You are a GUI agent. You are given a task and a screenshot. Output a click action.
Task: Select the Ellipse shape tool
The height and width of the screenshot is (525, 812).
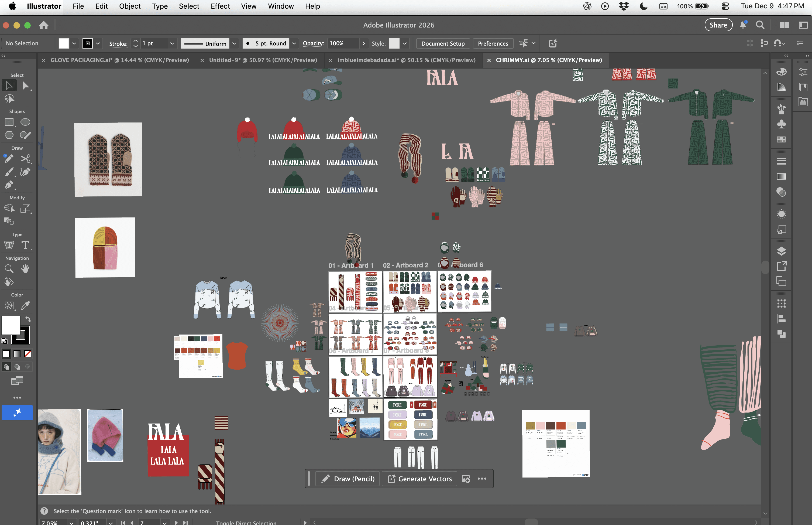25,122
